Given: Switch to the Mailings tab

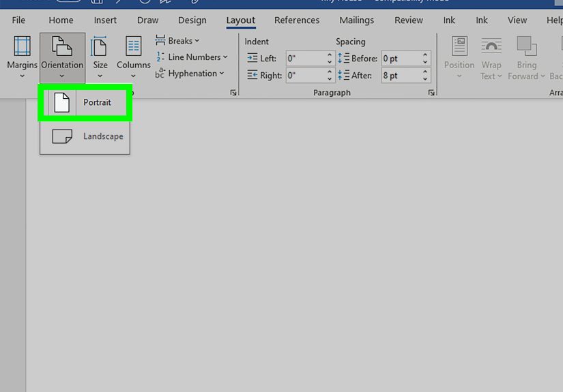Looking at the screenshot, I should (356, 20).
